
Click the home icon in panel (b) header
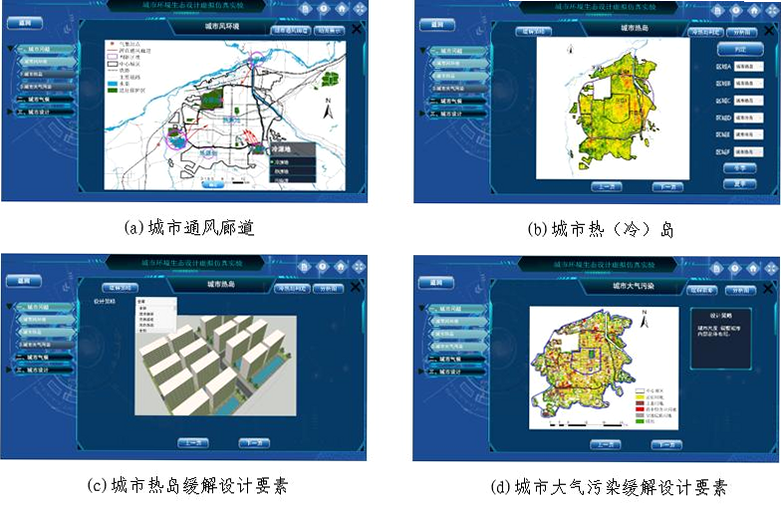(x=754, y=10)
